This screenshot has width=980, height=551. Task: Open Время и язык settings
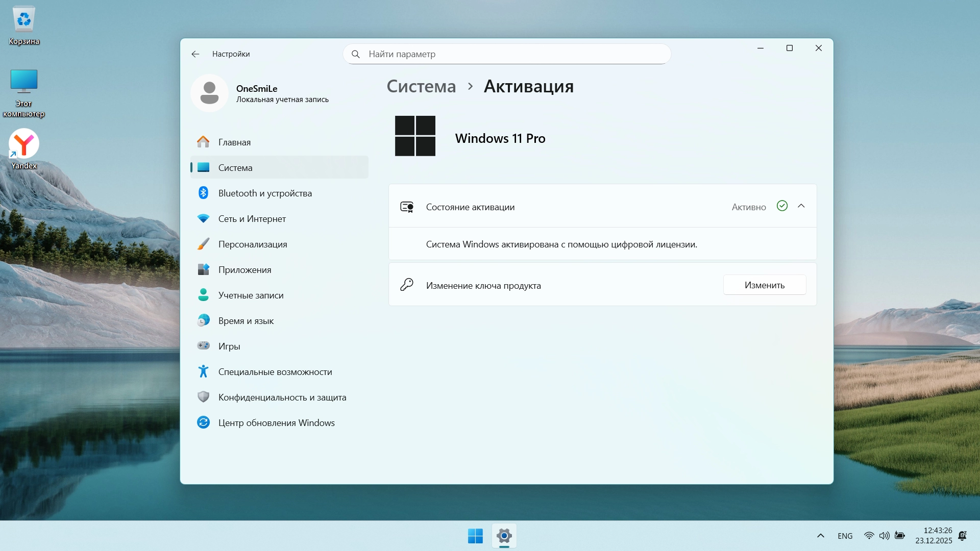click(246, 321)
